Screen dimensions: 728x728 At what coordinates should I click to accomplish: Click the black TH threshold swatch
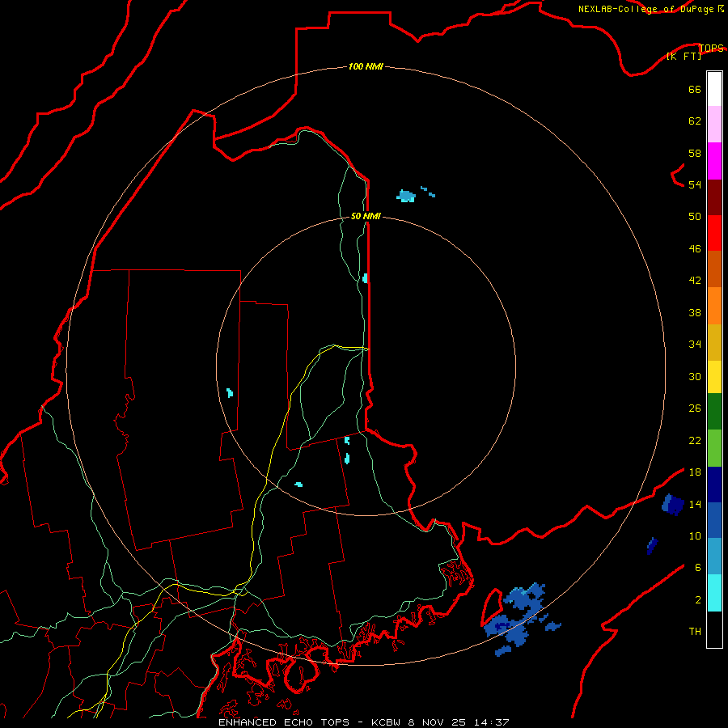(x=714, y=629)
